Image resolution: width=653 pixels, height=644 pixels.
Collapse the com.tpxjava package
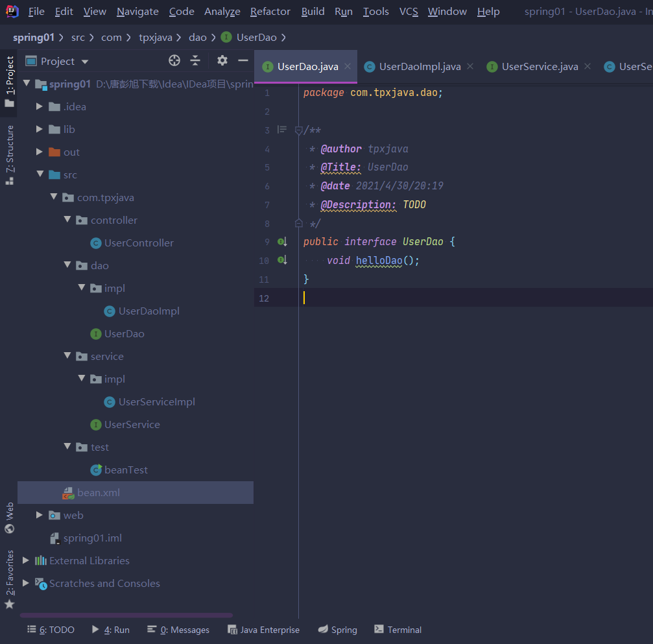tap(54, 197)
